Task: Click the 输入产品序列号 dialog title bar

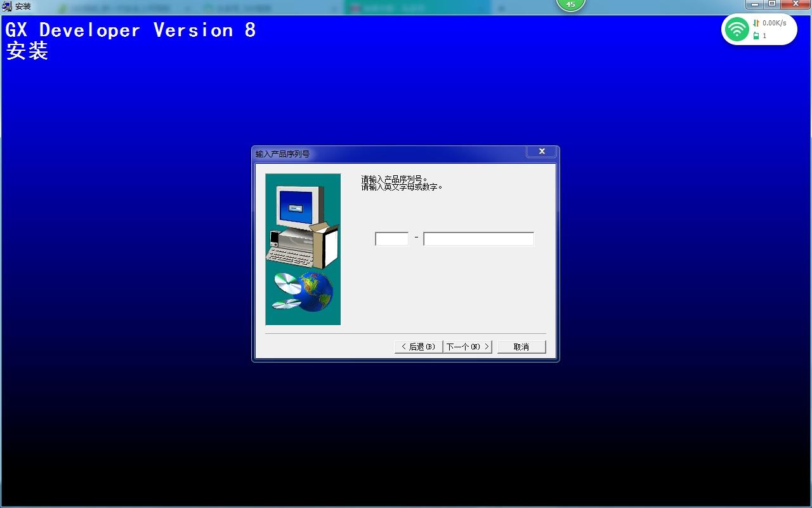Action: pos(381,154)
